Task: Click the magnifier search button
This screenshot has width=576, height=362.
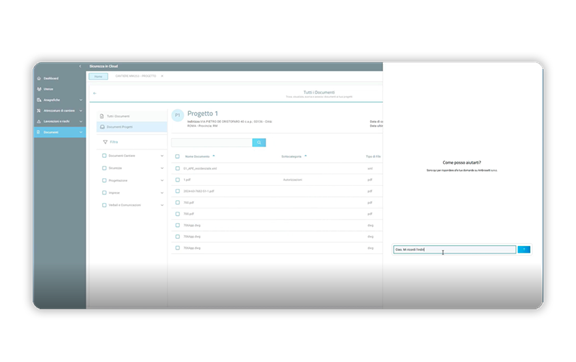Action: 259,143
